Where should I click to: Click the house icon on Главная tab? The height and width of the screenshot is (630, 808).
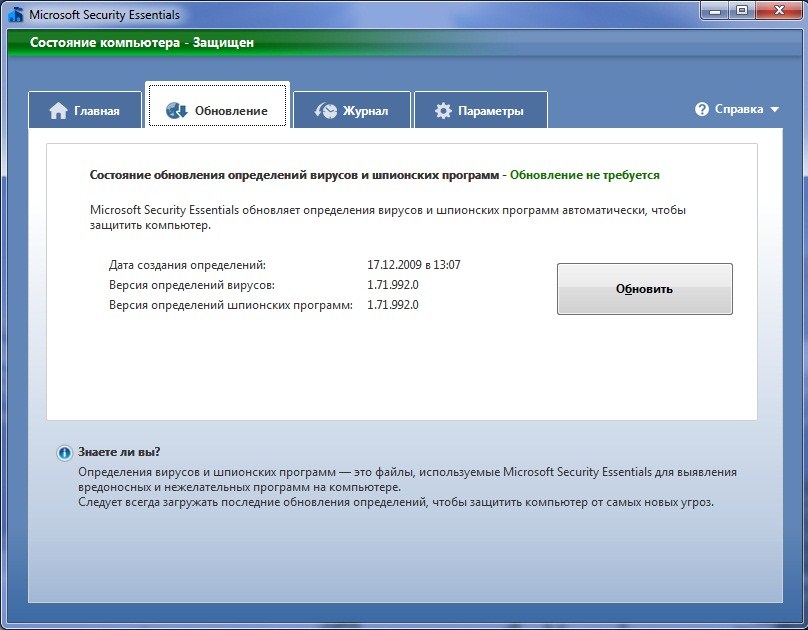tap(58, 111)
